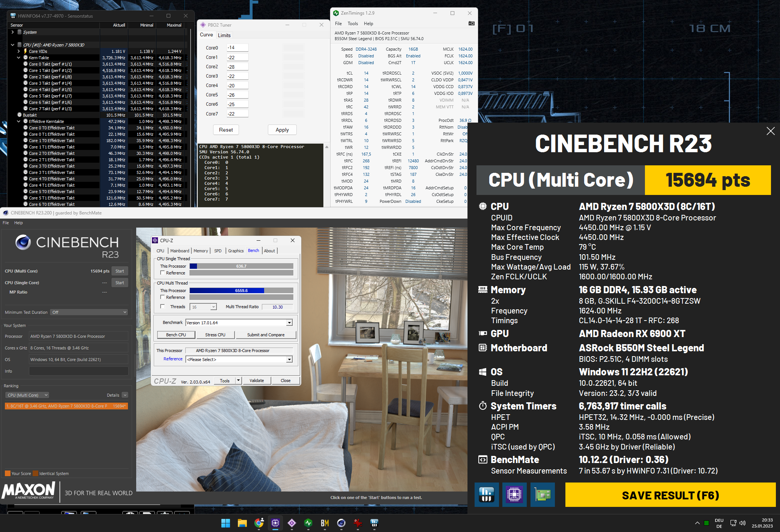Open the Tools menu in ZenTimings

point(352,23)
